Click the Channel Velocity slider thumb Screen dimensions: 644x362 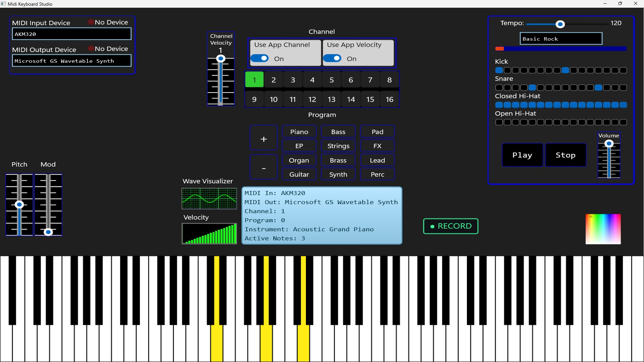pyautogui.click(x=220, y=59)
